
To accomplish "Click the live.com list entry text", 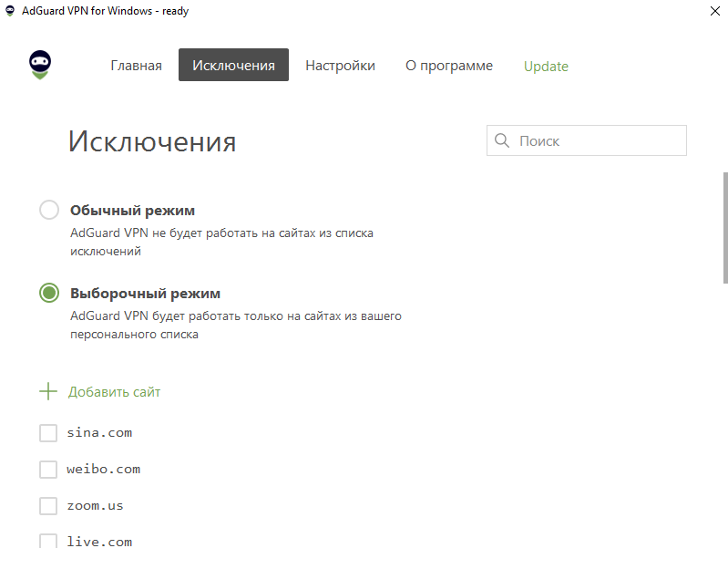I will (x=99, y=542).
